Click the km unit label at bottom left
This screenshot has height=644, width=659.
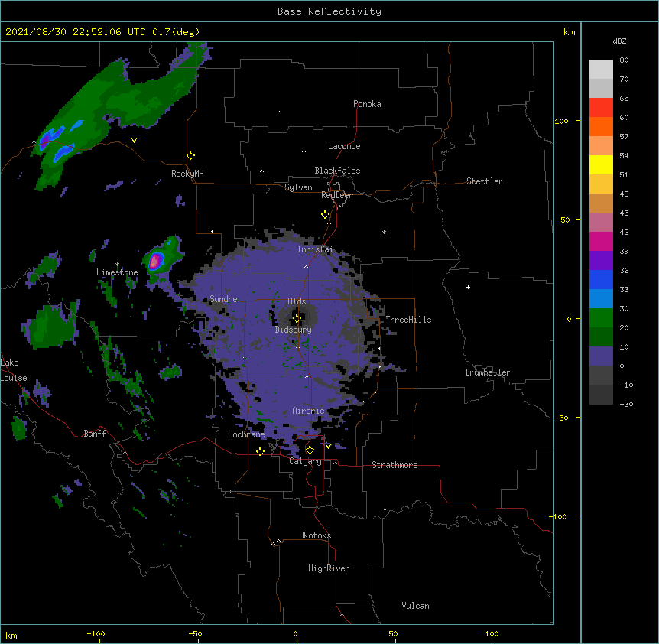pyautogui.click(x=11, y=635)
